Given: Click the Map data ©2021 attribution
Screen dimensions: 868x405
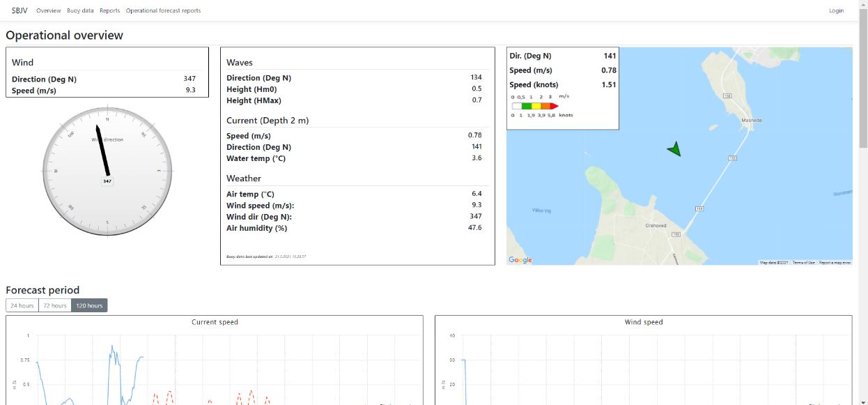Looking at the screenshot, I should [x=773, y=263].
